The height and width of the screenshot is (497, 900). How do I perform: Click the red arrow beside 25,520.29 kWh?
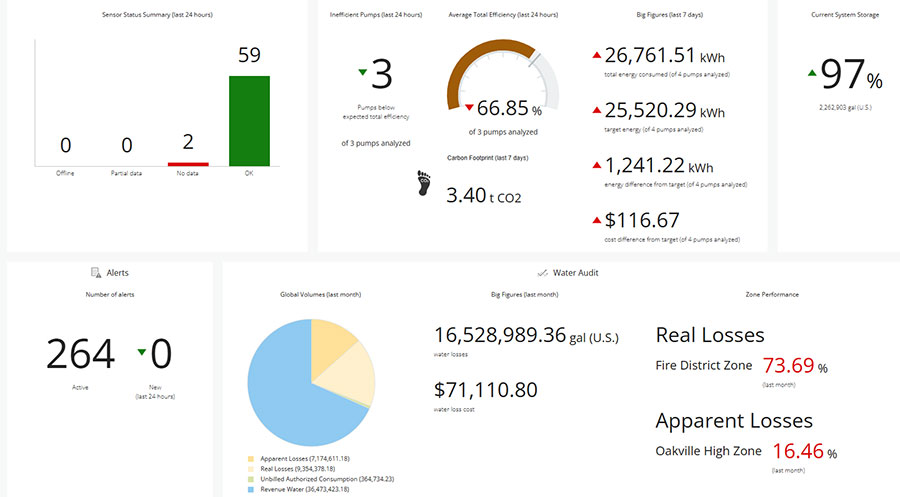(597, 110)
